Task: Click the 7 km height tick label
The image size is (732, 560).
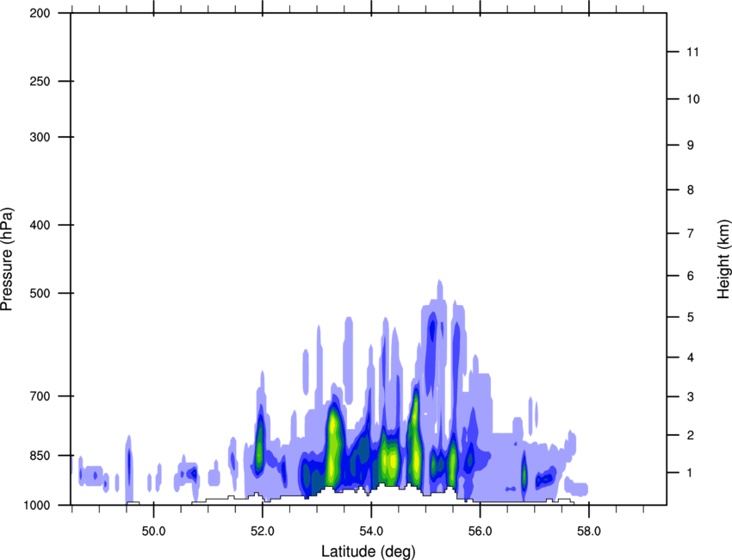Action: click(x=691, y=233)
